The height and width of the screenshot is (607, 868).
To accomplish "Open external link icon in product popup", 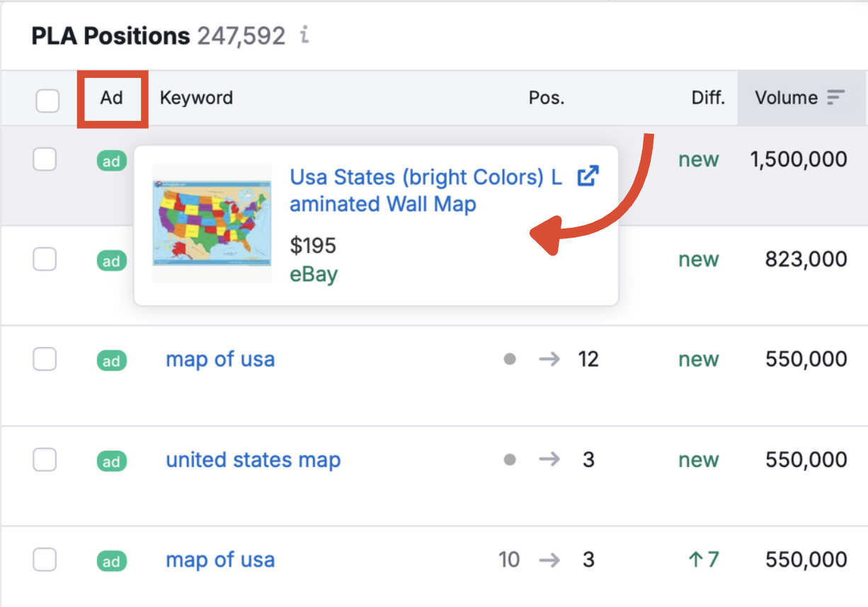I will 588,176.
